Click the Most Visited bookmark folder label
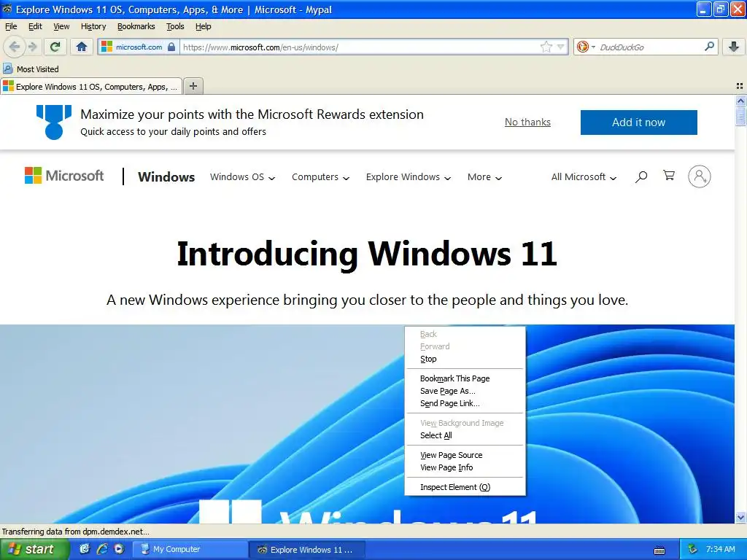 click(38, 69)
